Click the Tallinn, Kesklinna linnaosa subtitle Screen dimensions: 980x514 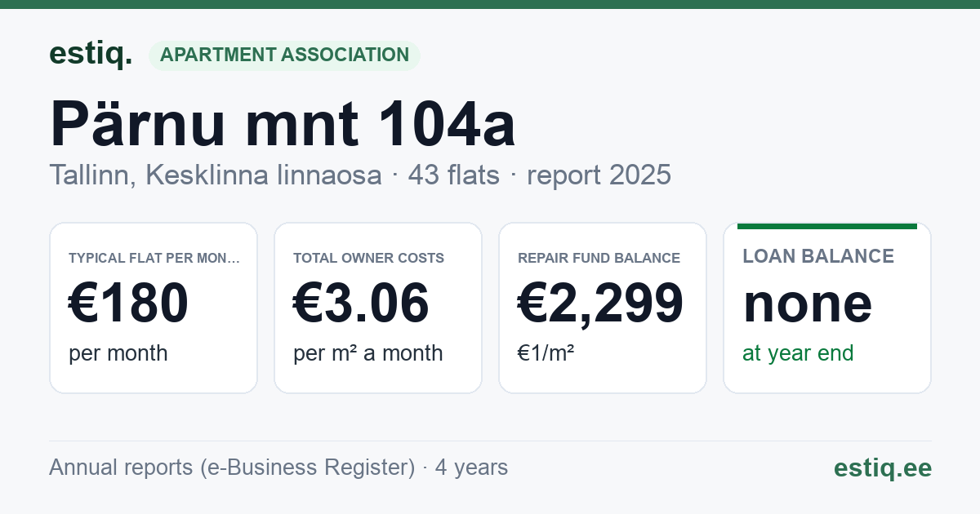[360, 175]
